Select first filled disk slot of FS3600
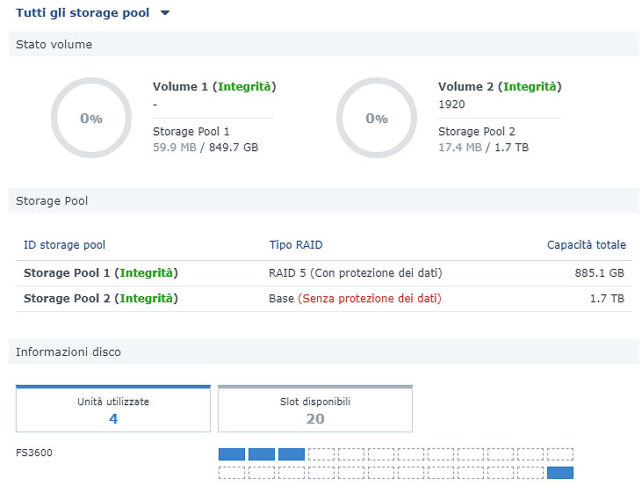This screenshot has width=642, height=493. coord(231,454)
